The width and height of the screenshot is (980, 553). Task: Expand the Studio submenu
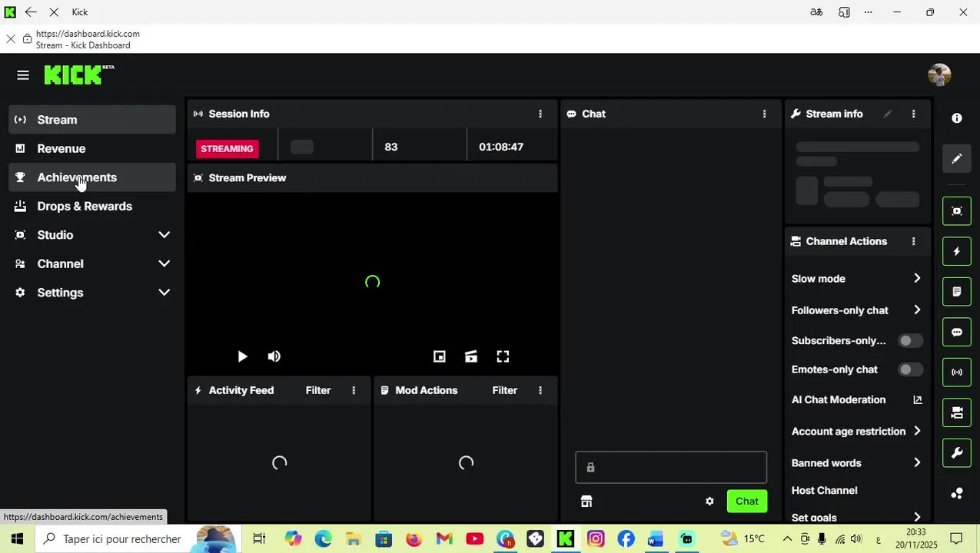point(92,235)
